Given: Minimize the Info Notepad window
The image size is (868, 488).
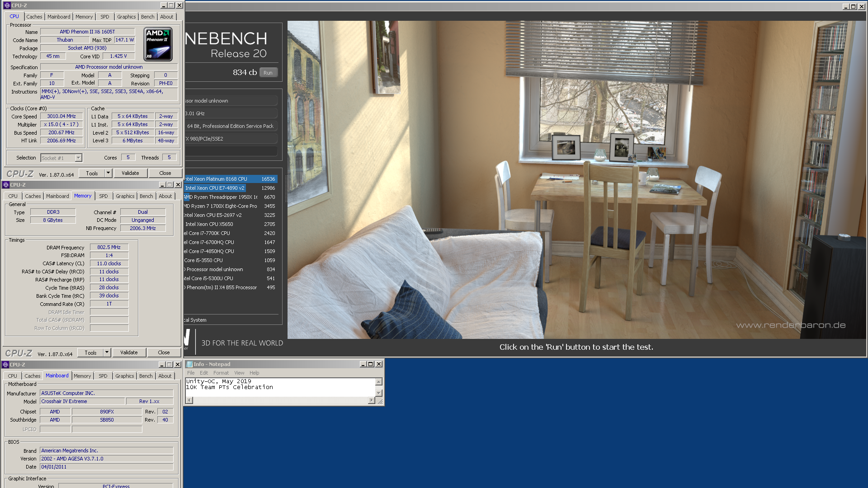Looking at the screenshot, I should point(363,364).
